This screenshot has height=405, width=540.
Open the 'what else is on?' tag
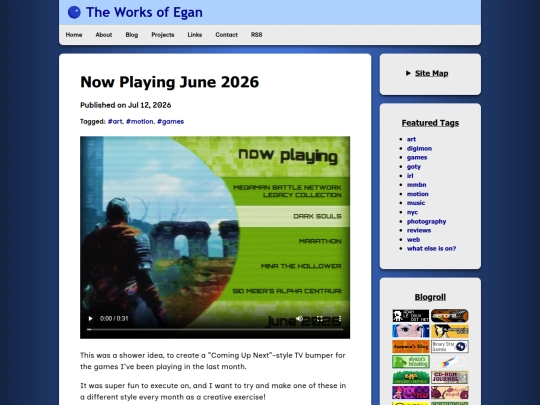[431, 249]
